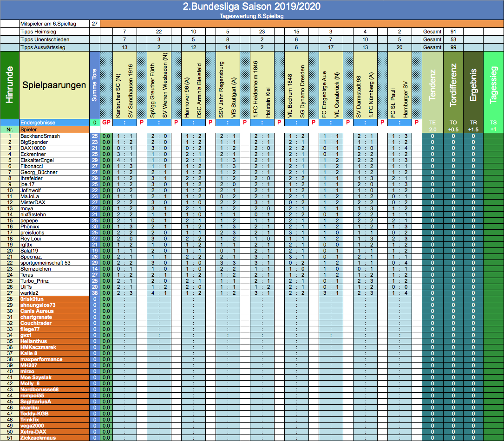
Task: Click the 'FC Erzgebirge Aue' team header
Action: point(325,94)
